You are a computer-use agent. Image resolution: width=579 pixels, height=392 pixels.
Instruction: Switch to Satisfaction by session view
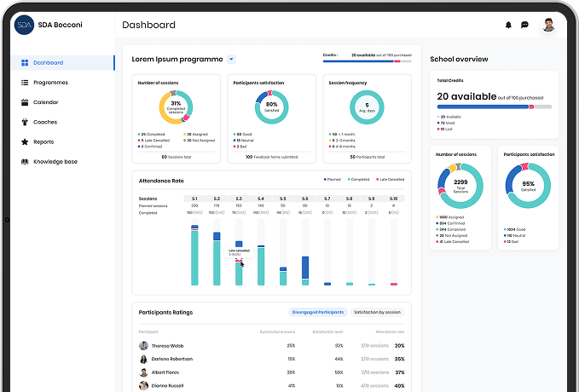377,312
